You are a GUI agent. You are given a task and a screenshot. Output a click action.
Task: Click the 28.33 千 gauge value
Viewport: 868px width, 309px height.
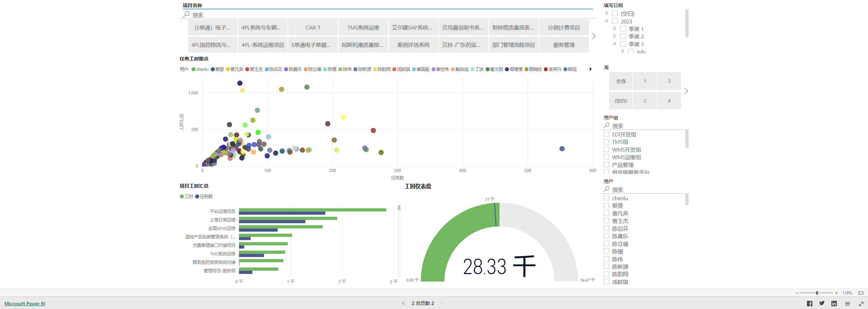pyautogui.click(x=499, y=266)
